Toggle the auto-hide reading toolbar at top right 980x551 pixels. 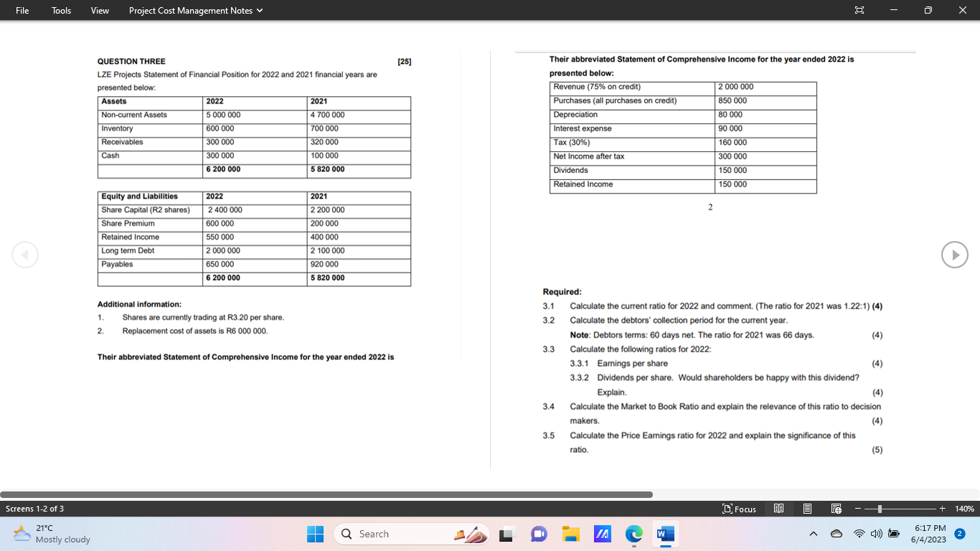[859, 10]
